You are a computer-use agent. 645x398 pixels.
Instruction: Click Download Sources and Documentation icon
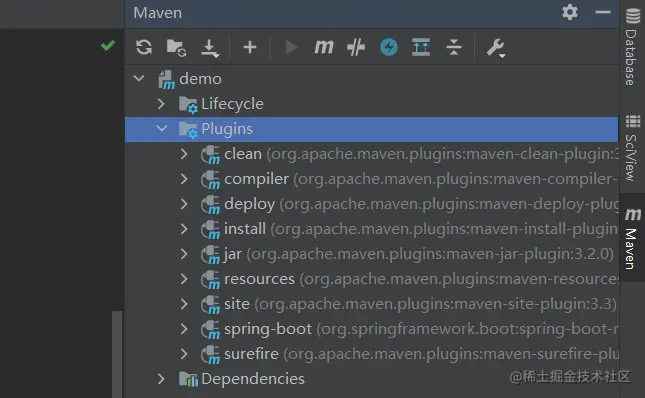pos(210,48)
